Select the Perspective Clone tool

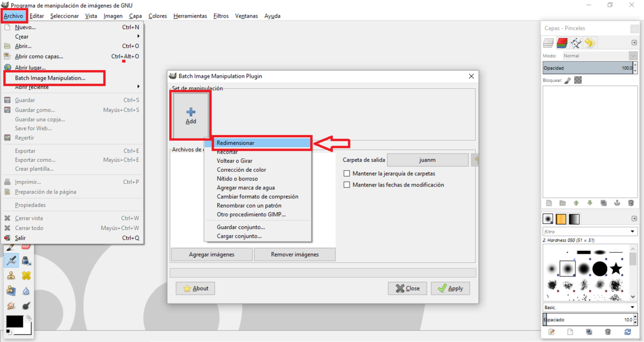11,291
